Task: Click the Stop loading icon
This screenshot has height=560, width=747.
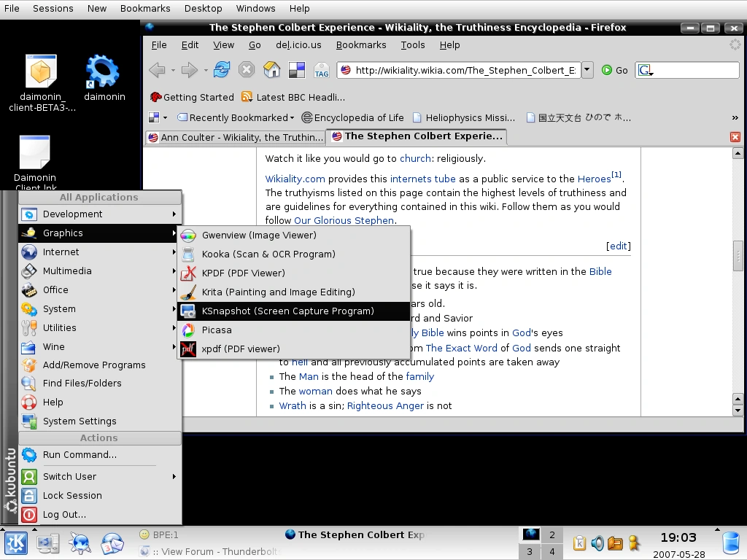Action: click(x=247, y=70)
